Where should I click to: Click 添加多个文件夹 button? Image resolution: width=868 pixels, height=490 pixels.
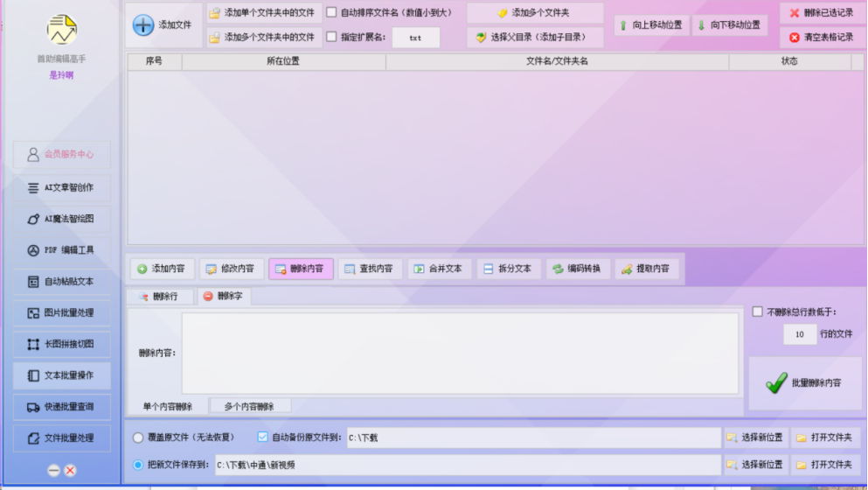click(534, 13)
